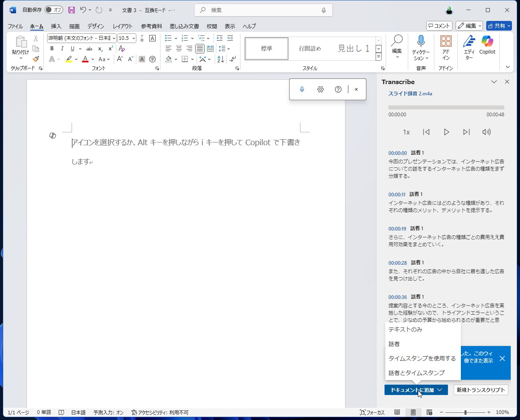The width and height of the screenshot is (520, 420).
Task: Jump to timestamp 00:00:19
Action: click(397, 229)
